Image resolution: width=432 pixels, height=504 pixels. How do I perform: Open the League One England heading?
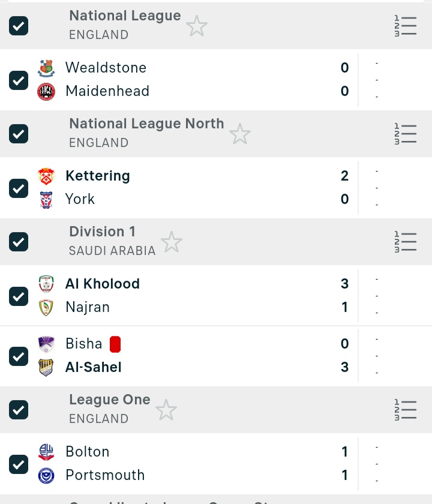(x=110, y=400)
